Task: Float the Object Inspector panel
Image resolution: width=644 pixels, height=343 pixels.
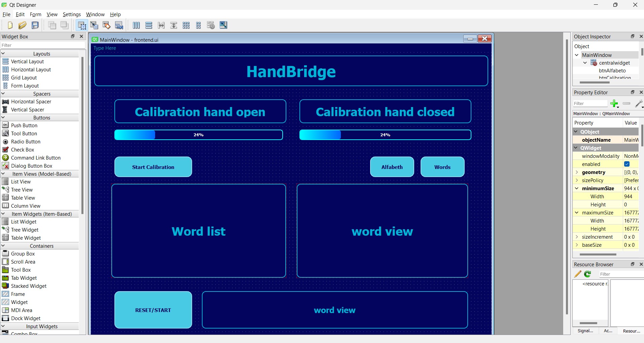Action: coord(633,36)
